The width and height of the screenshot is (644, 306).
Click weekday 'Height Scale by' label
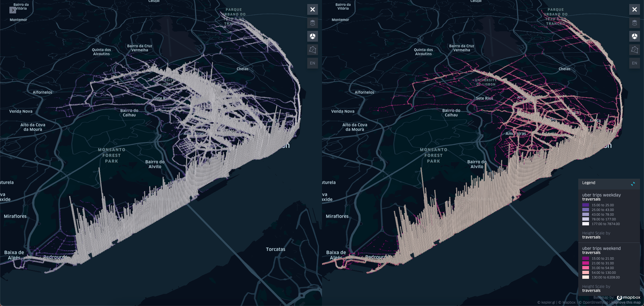point(596,233)
